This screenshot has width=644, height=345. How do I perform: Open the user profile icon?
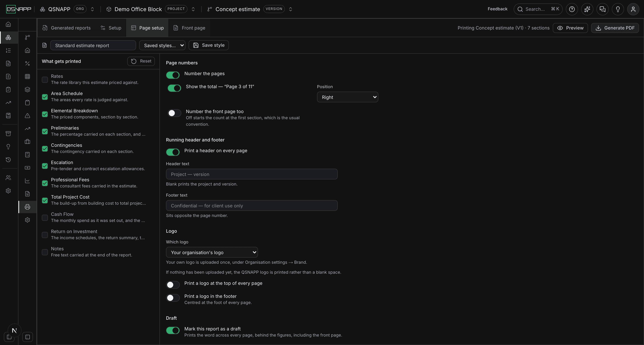(x=633, y=9)
